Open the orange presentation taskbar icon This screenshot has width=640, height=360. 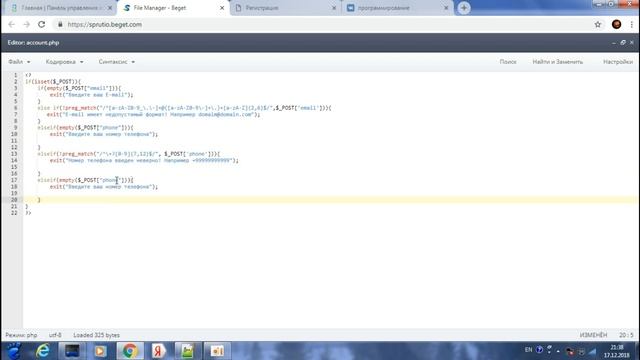217,351
